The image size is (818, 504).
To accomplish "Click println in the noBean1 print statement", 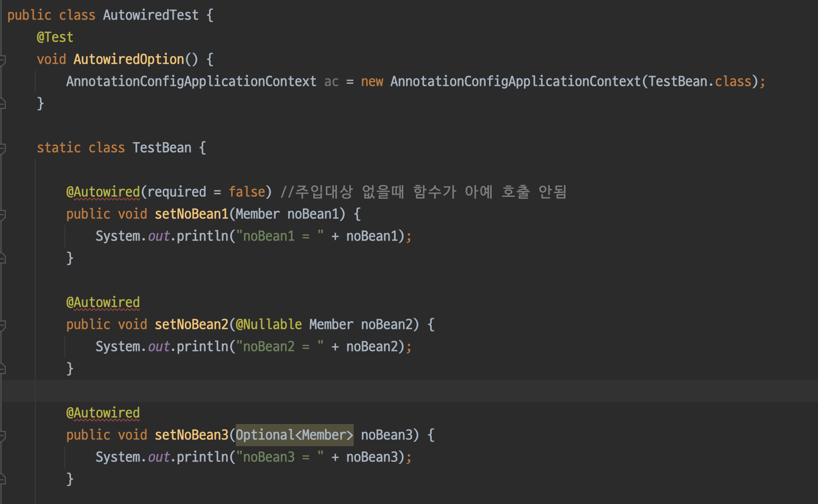I will click(202, 236).
